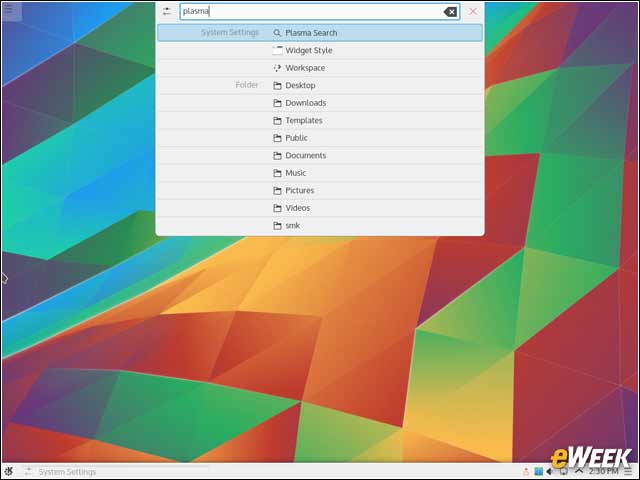This screenshot has width=640, height=480.
Task: Choose the Templates folder entry
Action: click(320, 120)
